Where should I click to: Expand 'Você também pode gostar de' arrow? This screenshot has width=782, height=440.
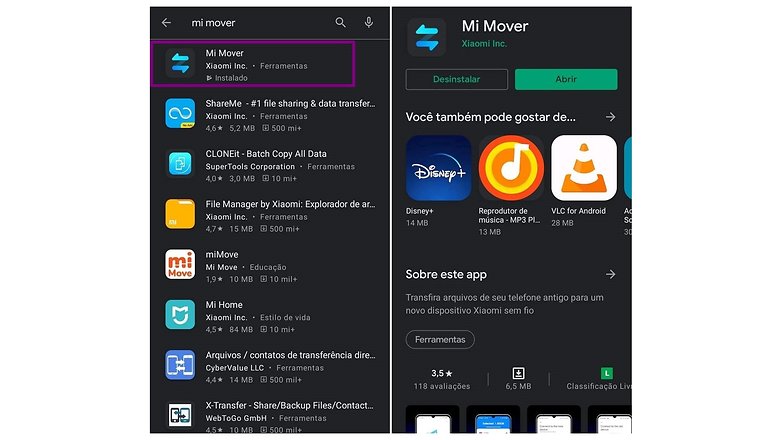[x=610, y=117]
